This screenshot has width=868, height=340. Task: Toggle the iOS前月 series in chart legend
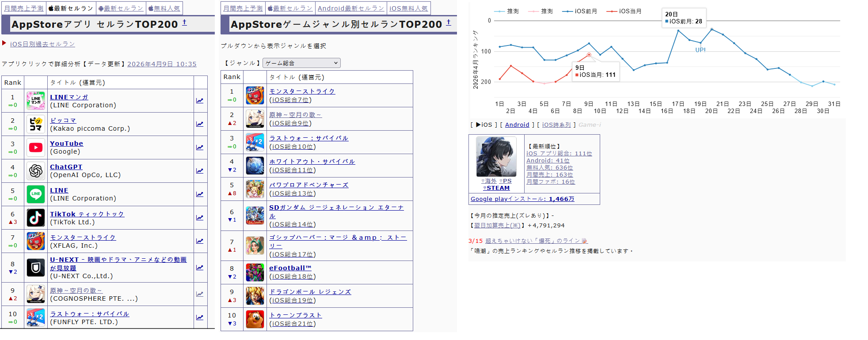pyautogui.click(x=579, y=11)
